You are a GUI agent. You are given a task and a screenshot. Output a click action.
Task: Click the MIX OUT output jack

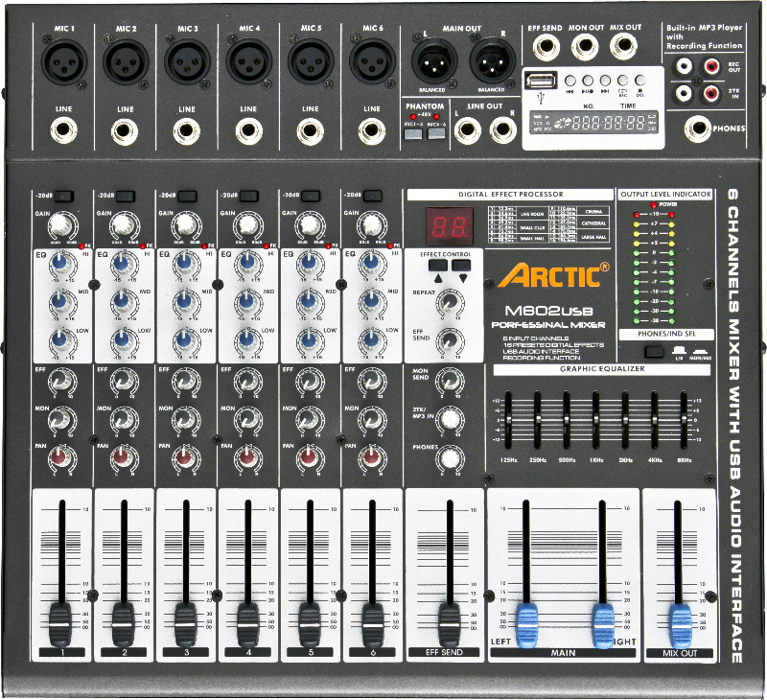[624, 47]
